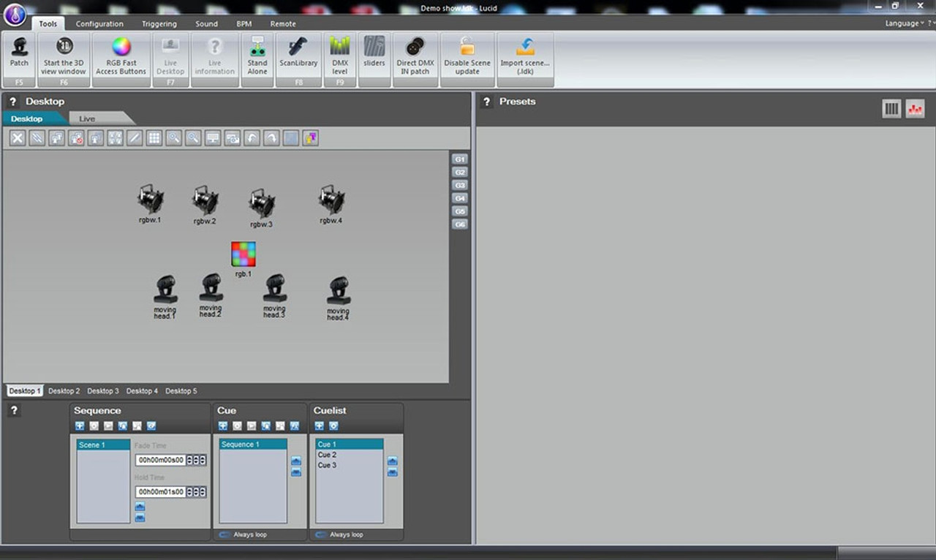Viewport: 936px width, 560px height.
Task: Click the zoom out magnifier icon
Action: (193, 137)
